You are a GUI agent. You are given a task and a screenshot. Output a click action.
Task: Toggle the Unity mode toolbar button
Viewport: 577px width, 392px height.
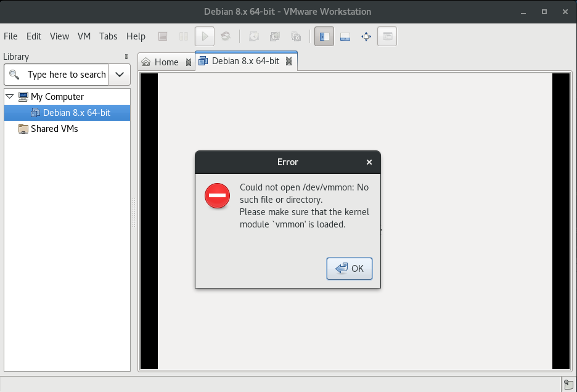pyautogui.click(x=387, y=36)
